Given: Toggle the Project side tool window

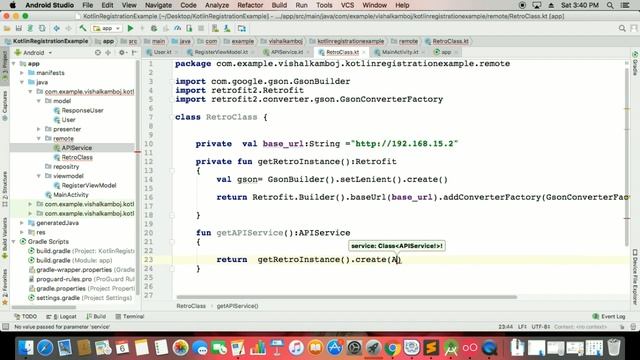Looking at the screenshot, I should tap(4, 66).
